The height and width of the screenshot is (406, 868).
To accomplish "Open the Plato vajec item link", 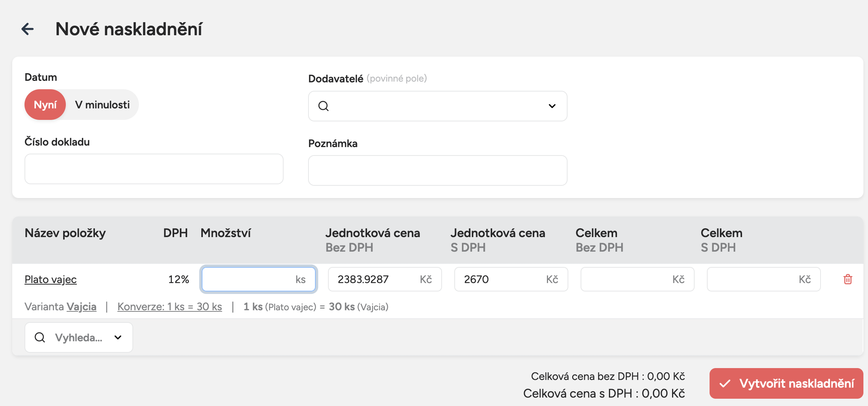I will (x=51, y=280).
